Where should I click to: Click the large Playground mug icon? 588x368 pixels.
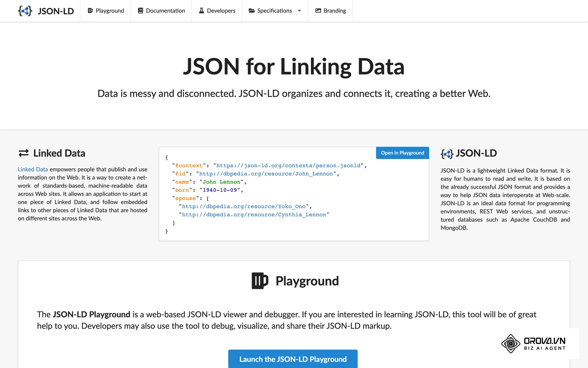coord(260,281)
